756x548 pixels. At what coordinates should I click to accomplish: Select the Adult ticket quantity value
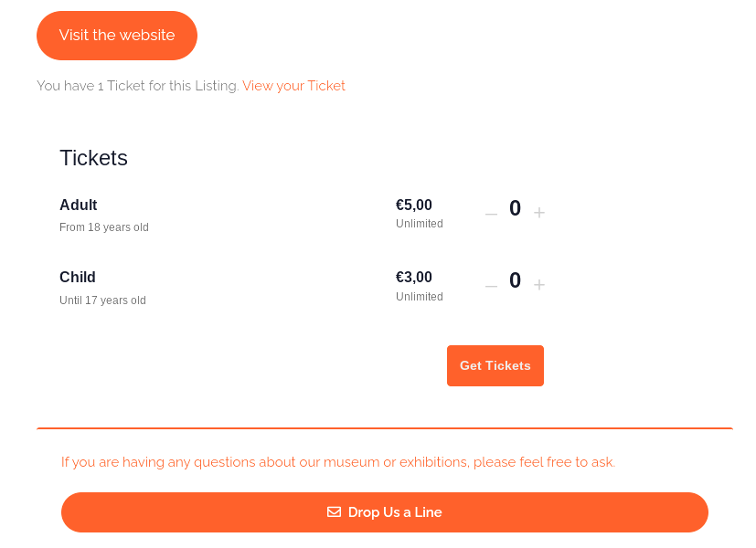[x=515, y=208]
